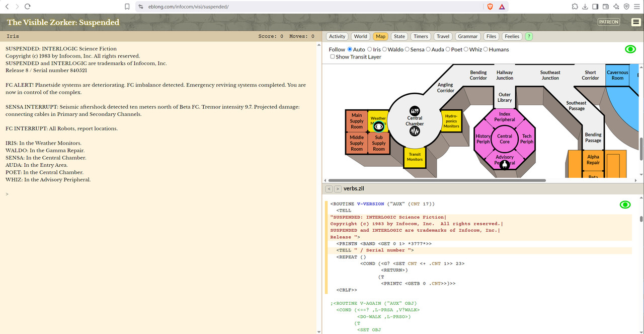Viewport: 644px width, 334px height.
Task: Click the browser forward arrow
Action: click(x=17, y=7)
